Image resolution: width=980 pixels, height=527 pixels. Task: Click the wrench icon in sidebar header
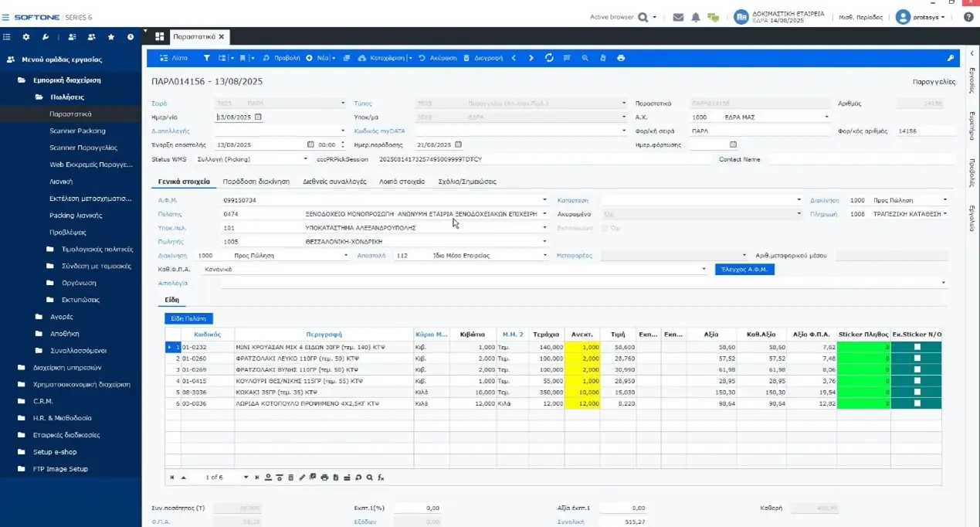[x=46, y=36]
